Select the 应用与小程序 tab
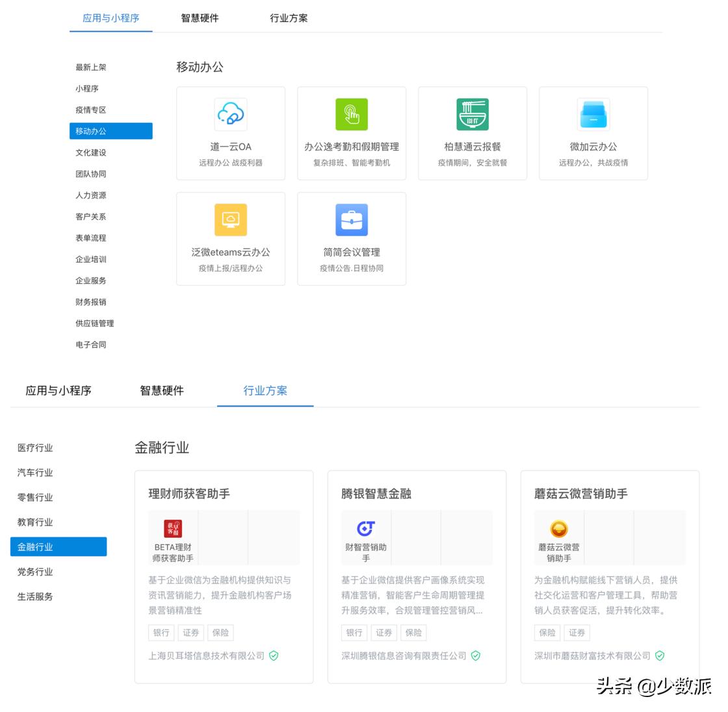The height and width of the screenshot is (712, 728). (x=110, y=18)
